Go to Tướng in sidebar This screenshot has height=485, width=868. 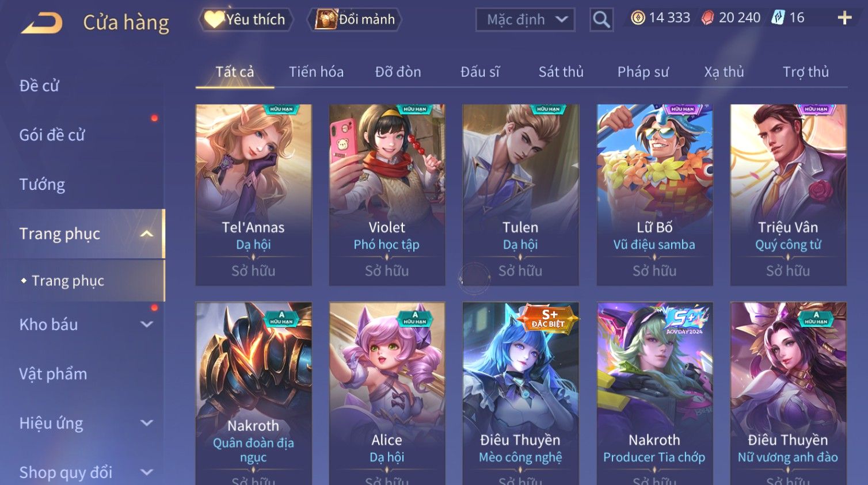(x=42, y=185)
